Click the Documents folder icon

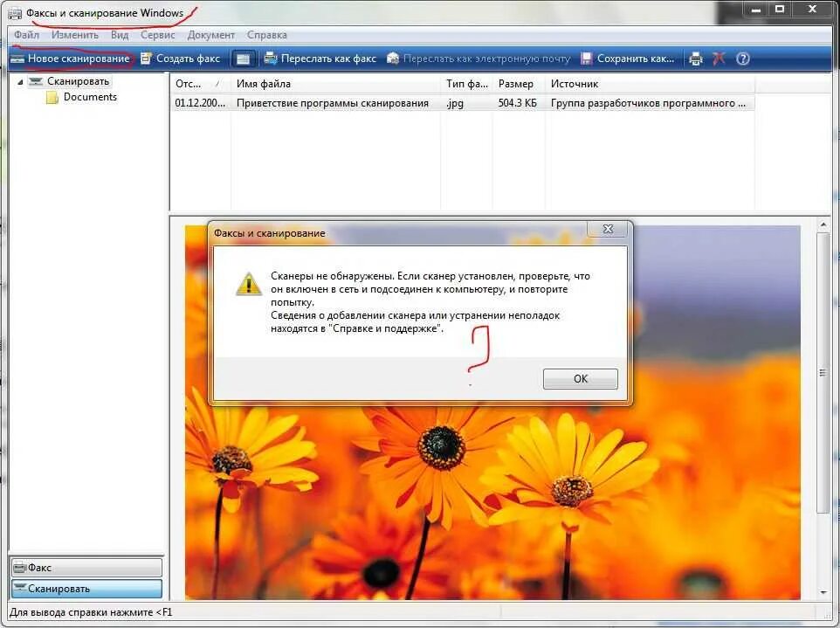(52, 98)
